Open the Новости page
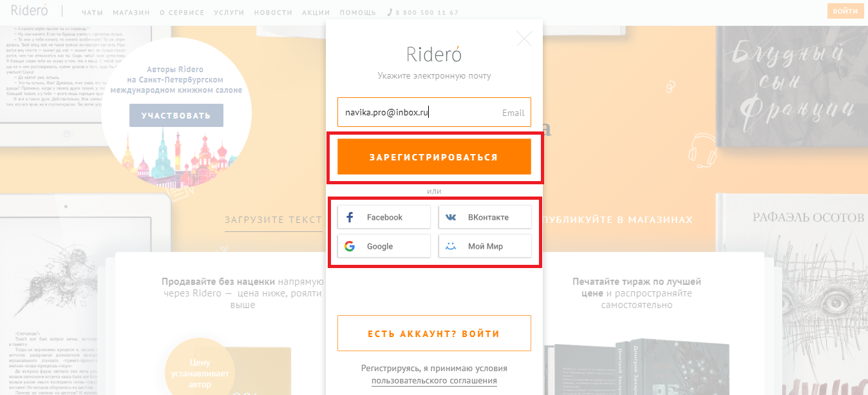This screenshot has width=868, height=395. 273,13
